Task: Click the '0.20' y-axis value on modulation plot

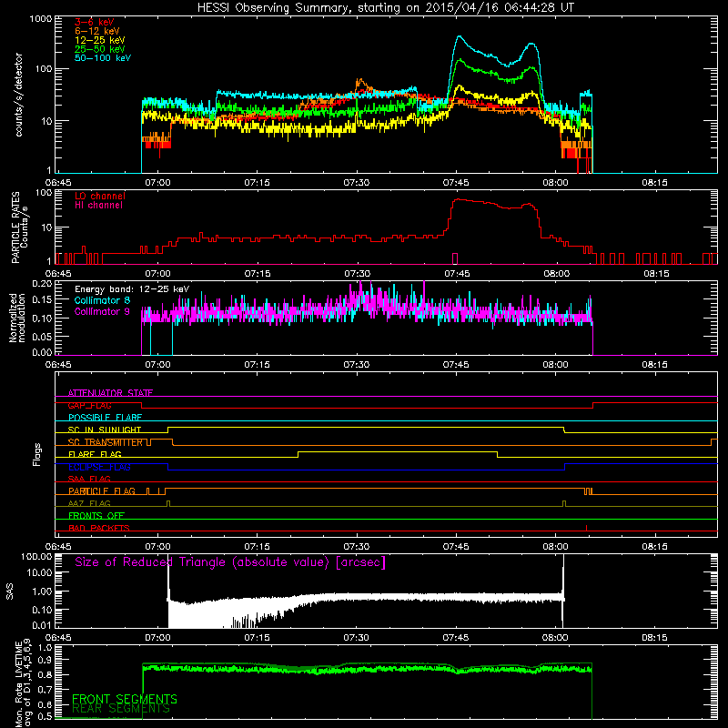Action: (x=42, y=284)
